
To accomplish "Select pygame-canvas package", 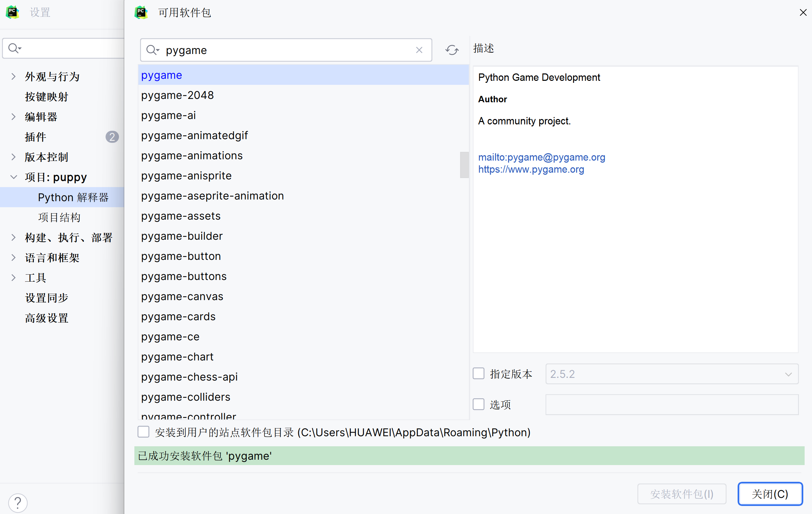I will pos(303,296).
